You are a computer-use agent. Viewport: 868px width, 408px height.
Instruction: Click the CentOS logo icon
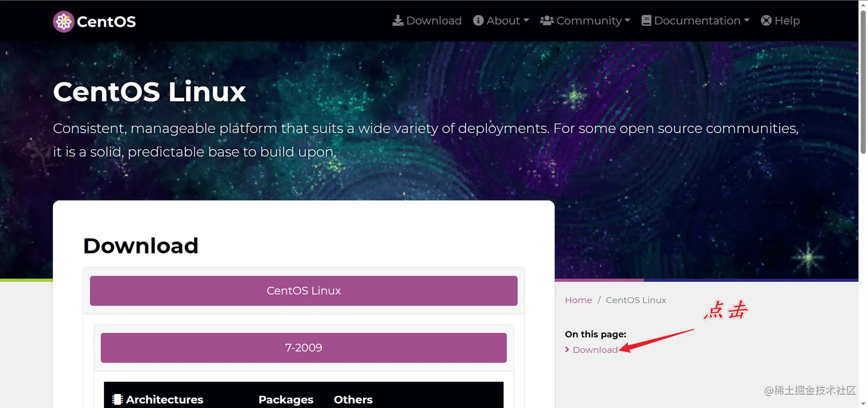tap(63, 22)
